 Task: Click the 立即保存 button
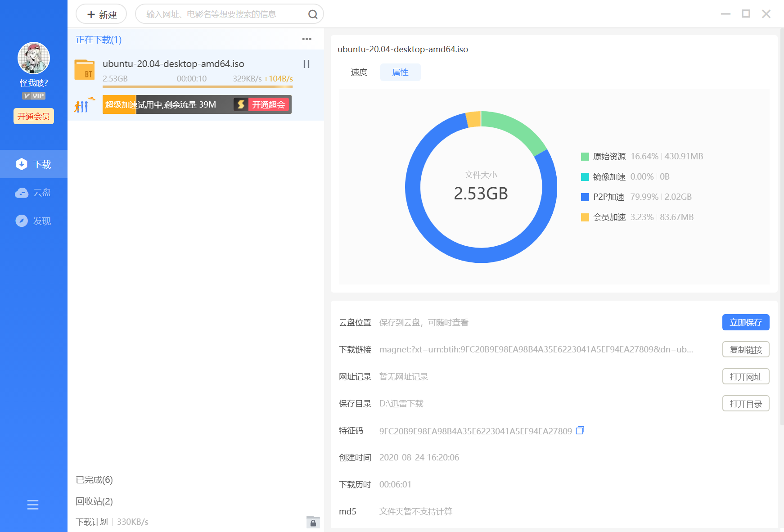(745, 322)
